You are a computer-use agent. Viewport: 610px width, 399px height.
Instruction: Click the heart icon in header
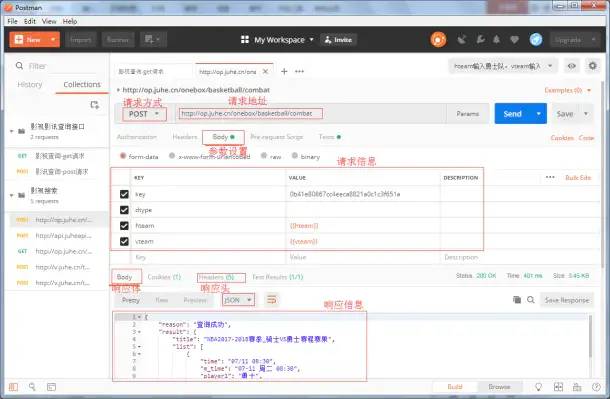pyautogui.click(x=514, y=40)
